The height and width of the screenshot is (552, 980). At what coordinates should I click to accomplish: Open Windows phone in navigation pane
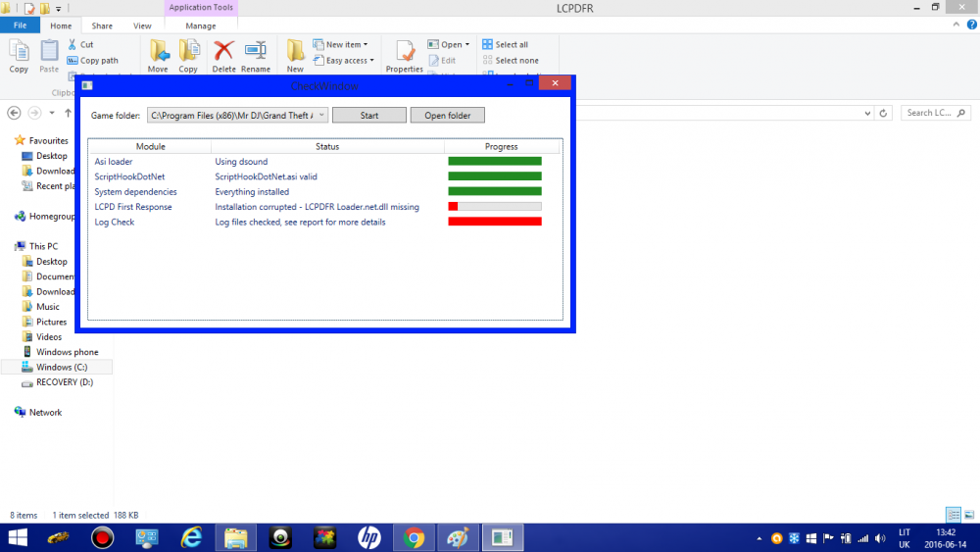[x=60, y=352]
